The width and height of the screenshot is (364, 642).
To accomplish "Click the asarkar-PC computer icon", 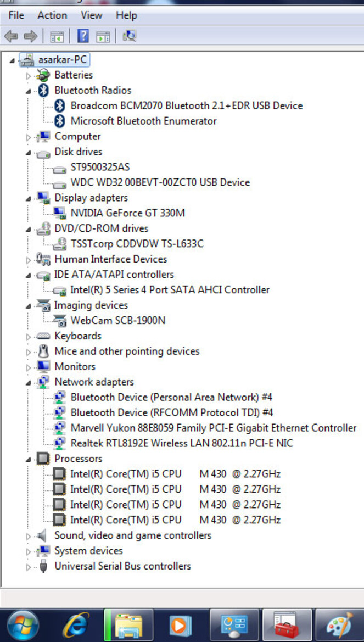I will [x=27, y=60].
